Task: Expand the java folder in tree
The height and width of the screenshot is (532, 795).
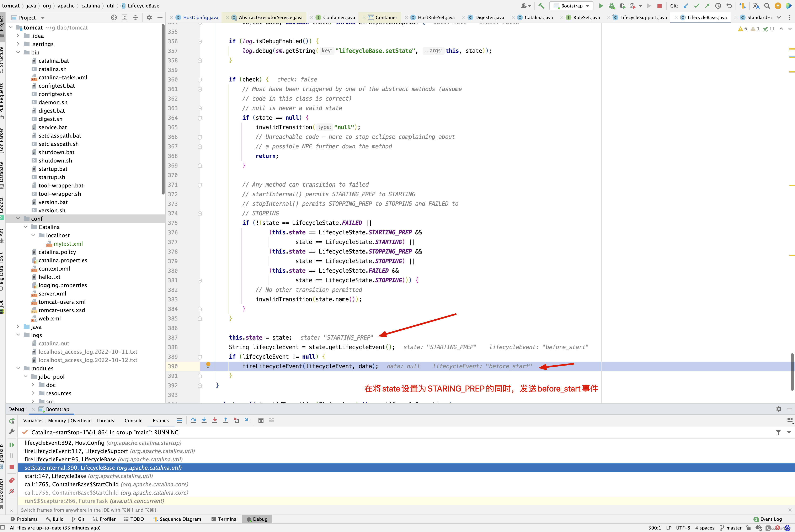Action: [x=18, y=327]
